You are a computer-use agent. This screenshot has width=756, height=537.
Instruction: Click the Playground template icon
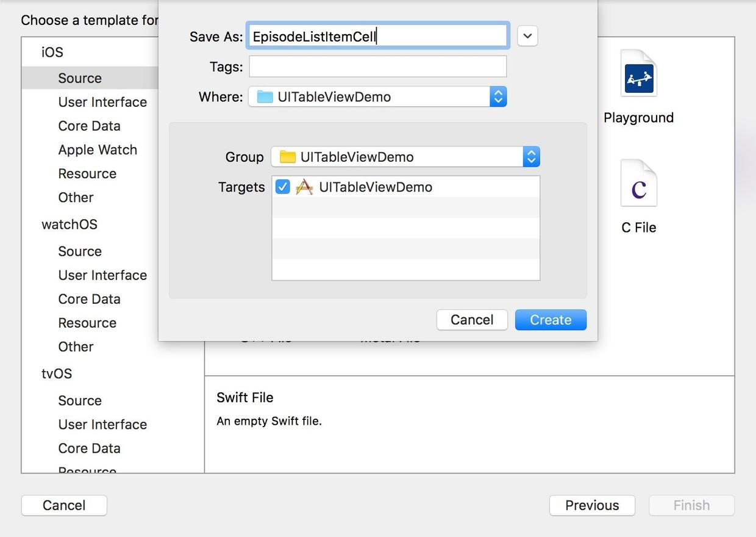(x=638, y=74)
